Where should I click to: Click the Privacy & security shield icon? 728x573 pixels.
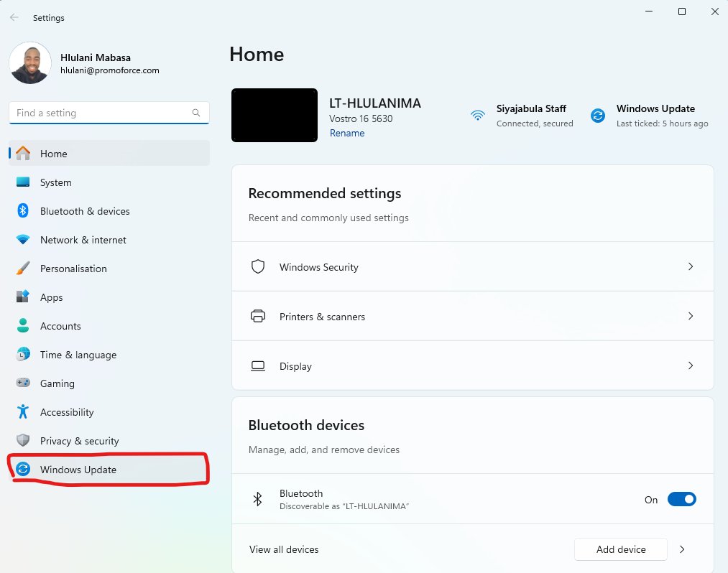coord(23,440)
